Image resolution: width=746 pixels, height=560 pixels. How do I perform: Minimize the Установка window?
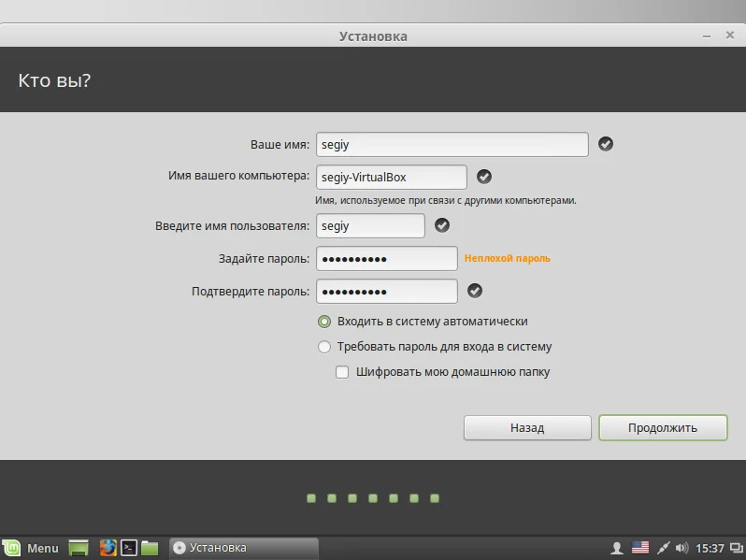tap(707, 36)
